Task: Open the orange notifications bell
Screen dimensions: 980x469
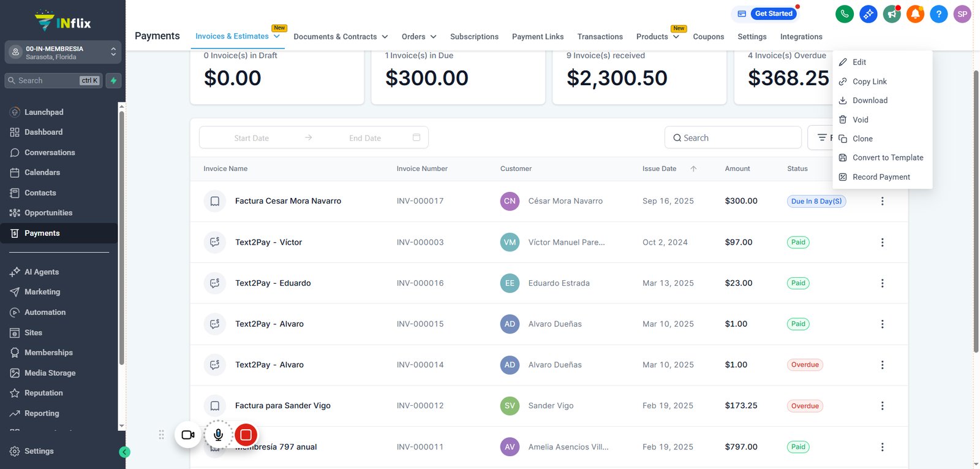Action: point(915,14)
